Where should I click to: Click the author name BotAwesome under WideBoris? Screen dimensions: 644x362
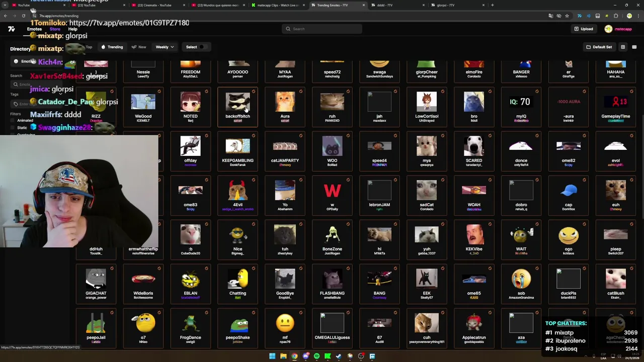(143, 298)
